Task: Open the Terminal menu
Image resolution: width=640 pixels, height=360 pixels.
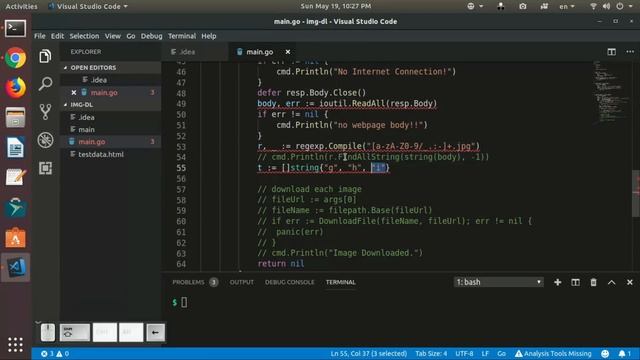Action: click(182, 36)
